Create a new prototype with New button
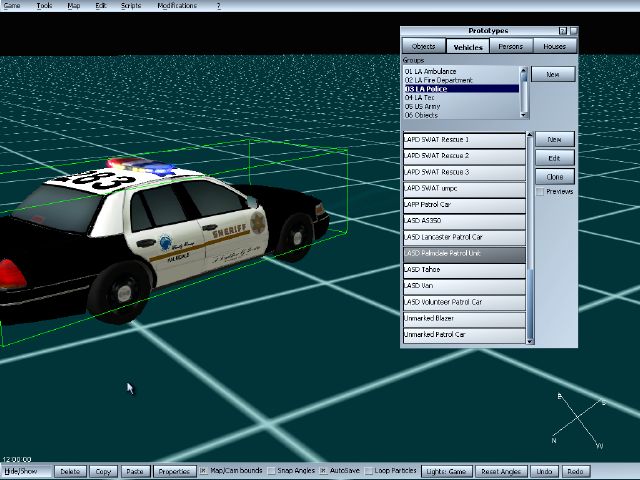The width and height of the screenshot is (640, 480). click(x=554, y=139)
